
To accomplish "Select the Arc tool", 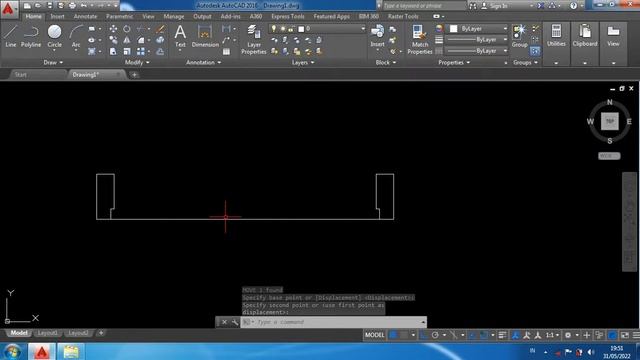I will (x=76, y=36).
